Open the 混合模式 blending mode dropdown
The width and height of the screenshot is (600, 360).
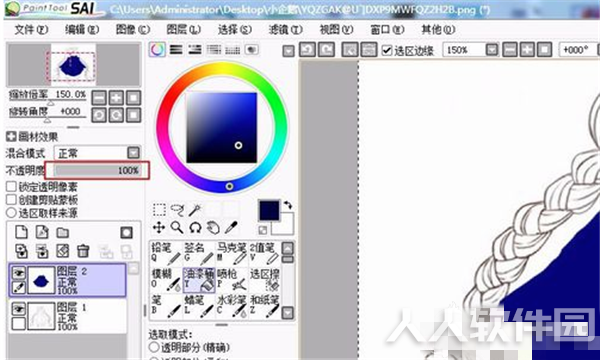133,153
